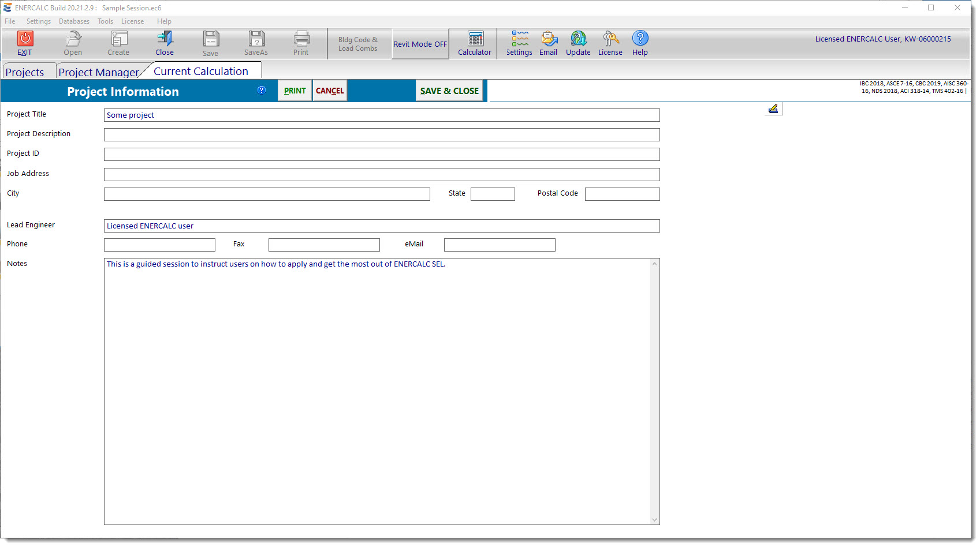
Task: Open the License keys icon
Action: pos(610,39)
